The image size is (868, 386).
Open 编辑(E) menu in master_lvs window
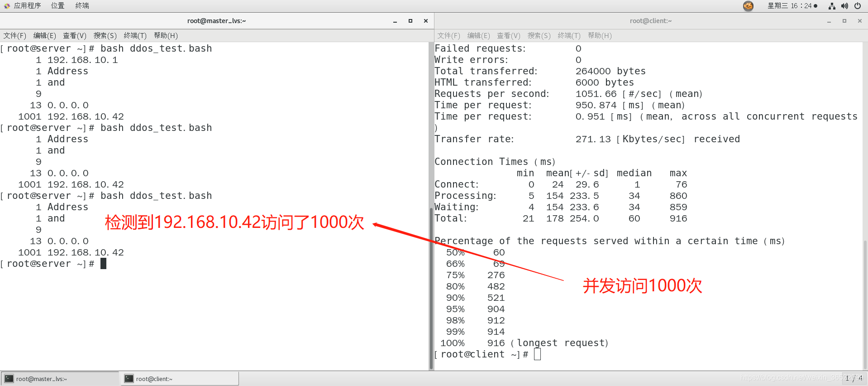pyautogui.click(x=45, y=35)
